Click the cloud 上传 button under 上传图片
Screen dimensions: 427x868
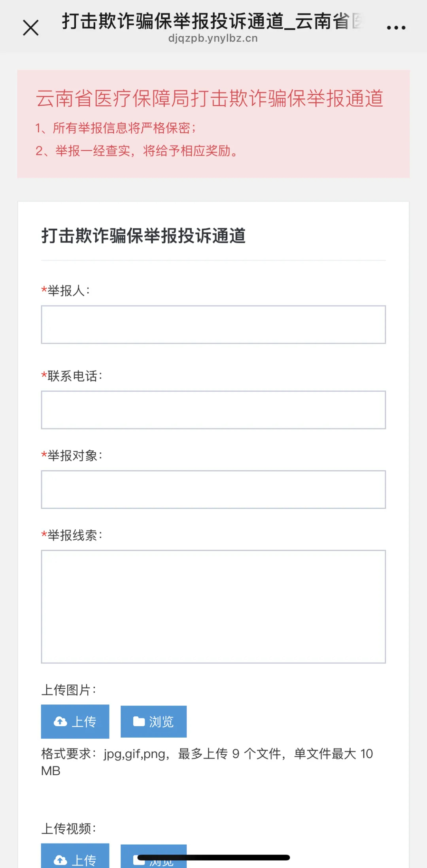tap(75, 721)
